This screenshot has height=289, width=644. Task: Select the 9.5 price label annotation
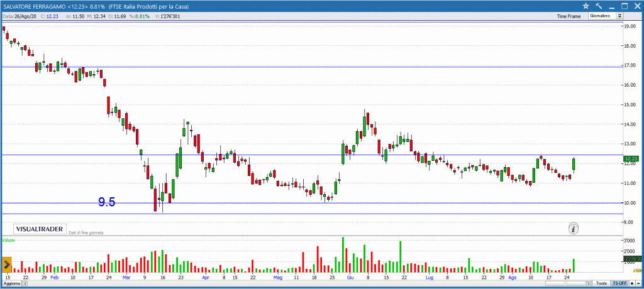[x=106, y=202]
